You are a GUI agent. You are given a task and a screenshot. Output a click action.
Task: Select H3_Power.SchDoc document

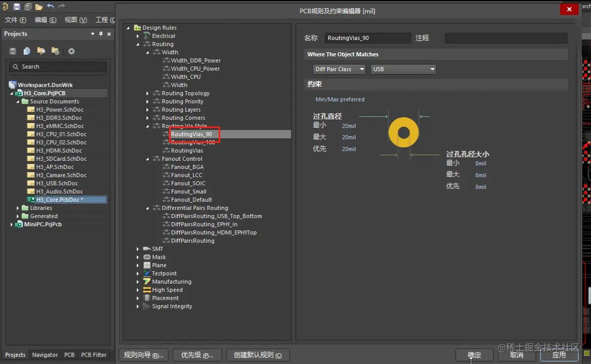(x=59, y=110)
